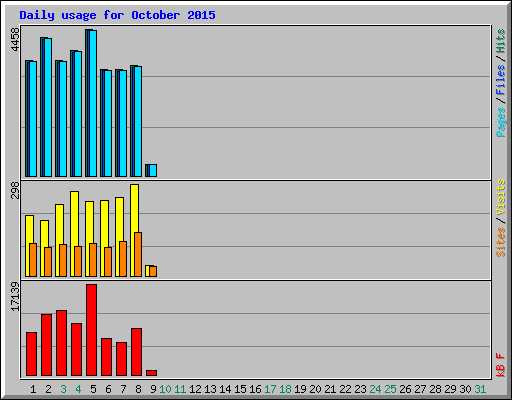
Task: Click green day label 18
Action: pos(285,389)
